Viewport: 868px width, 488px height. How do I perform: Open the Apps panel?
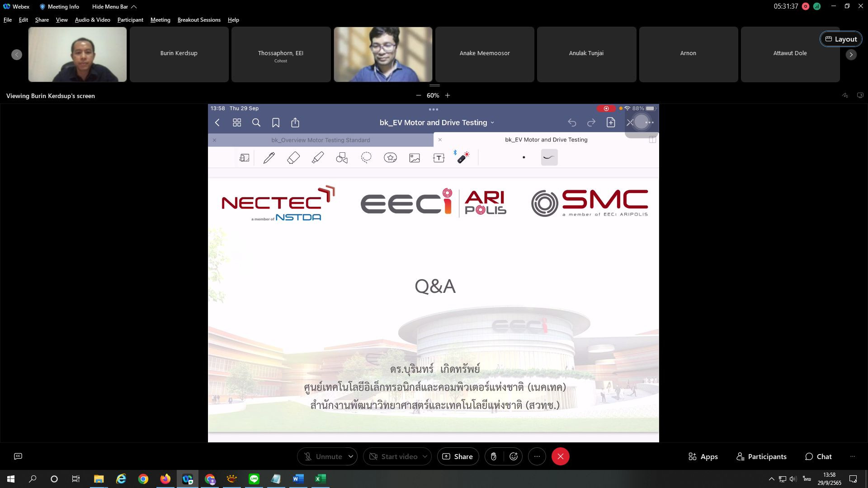pos(703,456)
